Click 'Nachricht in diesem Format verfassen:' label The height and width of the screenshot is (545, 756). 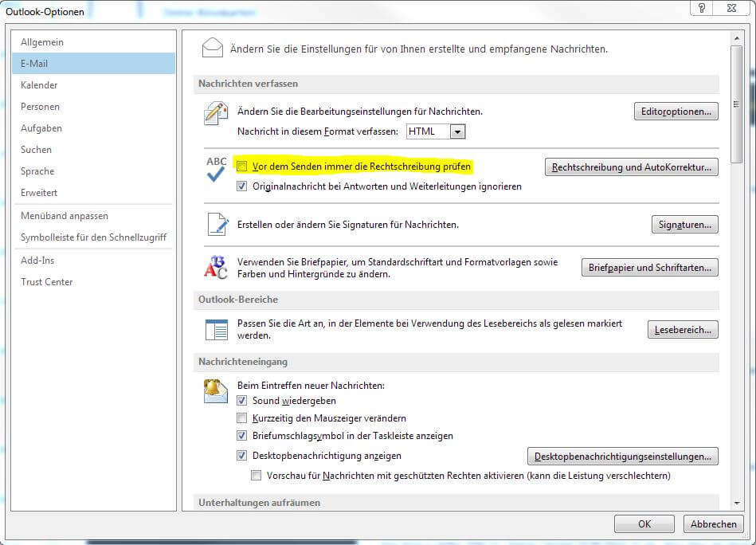pyautogui.click(x=318, y=131)
